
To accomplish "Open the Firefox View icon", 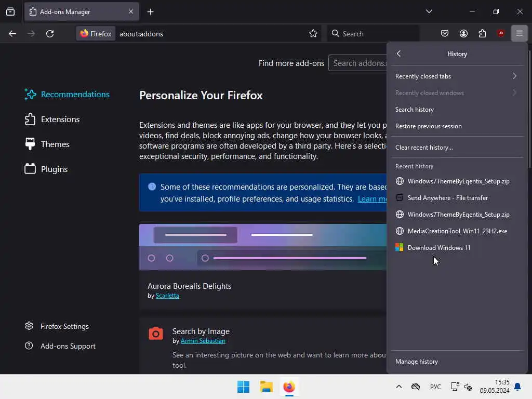I will (x=10, y=11).
